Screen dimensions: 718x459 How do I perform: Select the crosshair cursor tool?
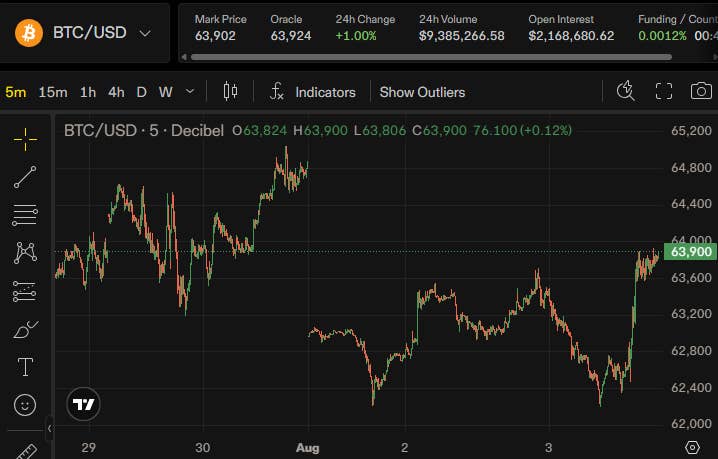coord(25,139)
